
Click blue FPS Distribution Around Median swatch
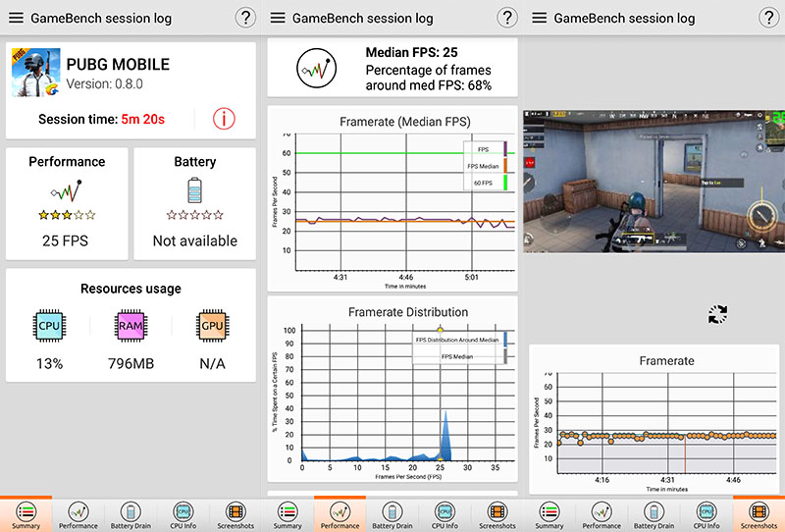[x=505, y=340]
